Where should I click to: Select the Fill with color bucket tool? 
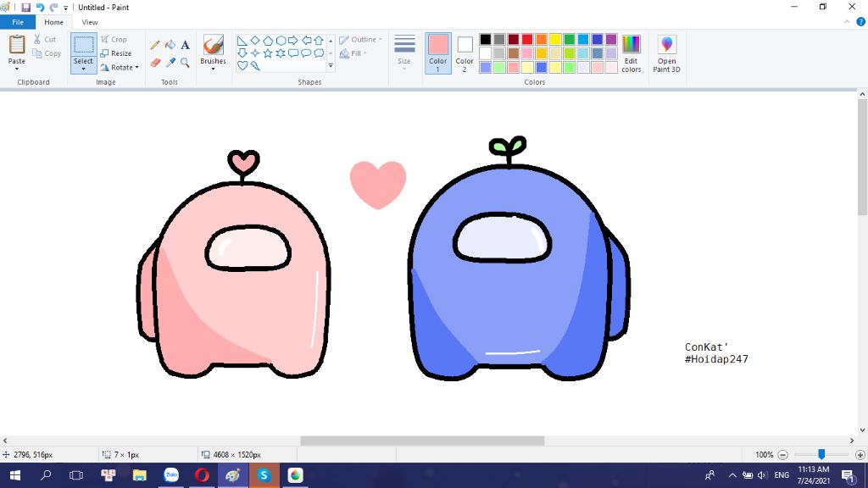point(170,46)
